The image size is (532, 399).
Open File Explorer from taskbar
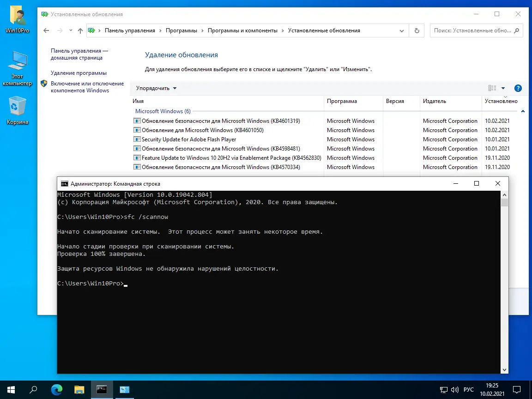[x=79, y=389]
